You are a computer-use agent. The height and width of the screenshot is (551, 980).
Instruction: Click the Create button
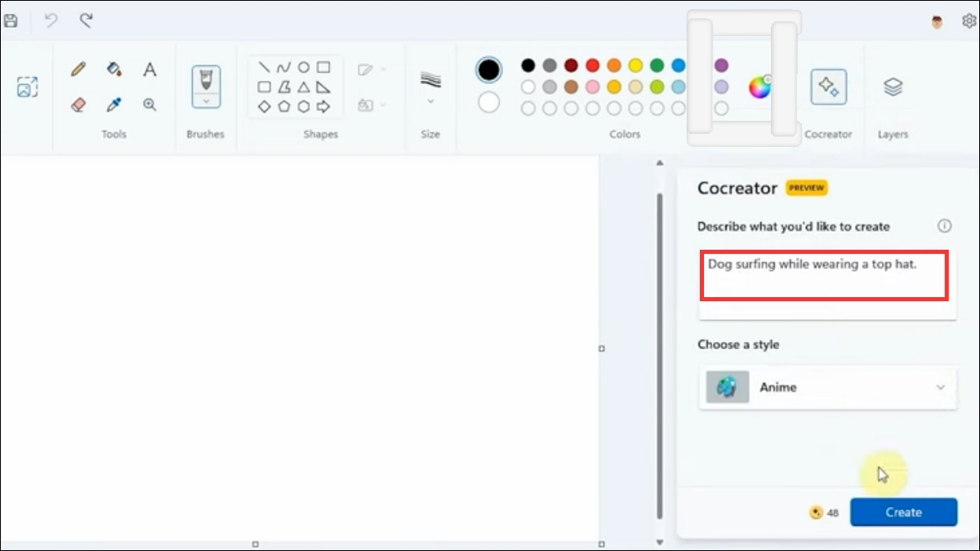(x=903, y=512)
